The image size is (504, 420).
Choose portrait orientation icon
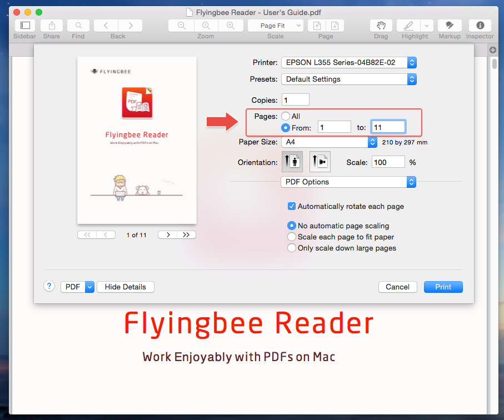(292, 162)
